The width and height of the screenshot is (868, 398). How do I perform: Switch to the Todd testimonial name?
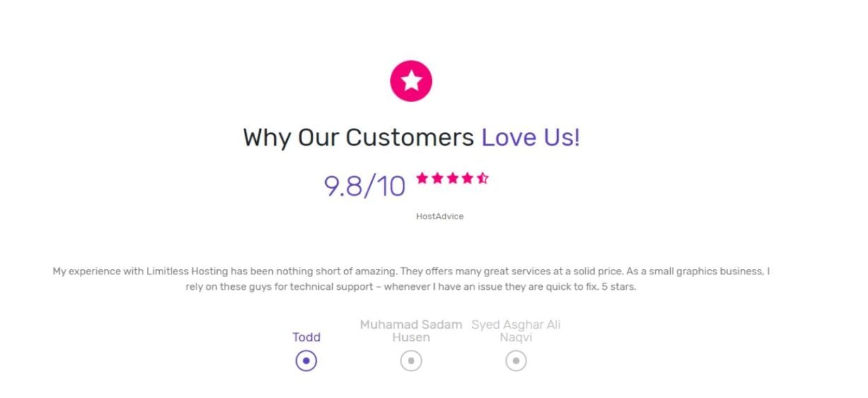click(x=306, y=337)
